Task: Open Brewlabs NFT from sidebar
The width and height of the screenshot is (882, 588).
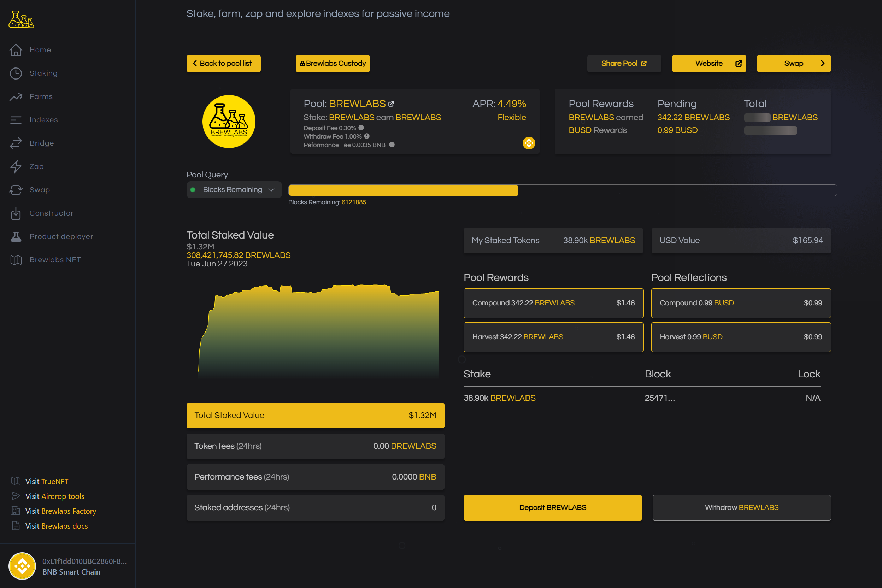Action: tap(55, 260)
